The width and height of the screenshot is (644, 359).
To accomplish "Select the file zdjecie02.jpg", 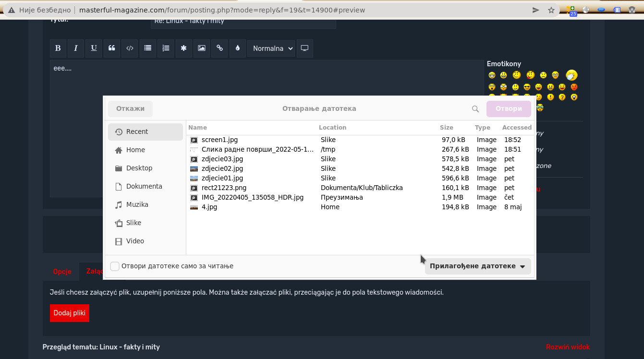I will (x=222, y=168).
